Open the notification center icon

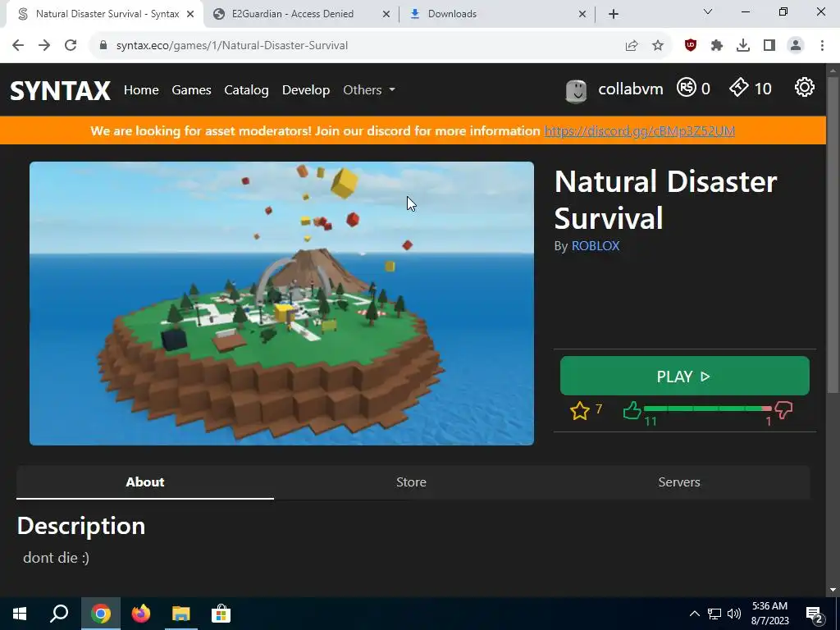click(x=815, y=614)
